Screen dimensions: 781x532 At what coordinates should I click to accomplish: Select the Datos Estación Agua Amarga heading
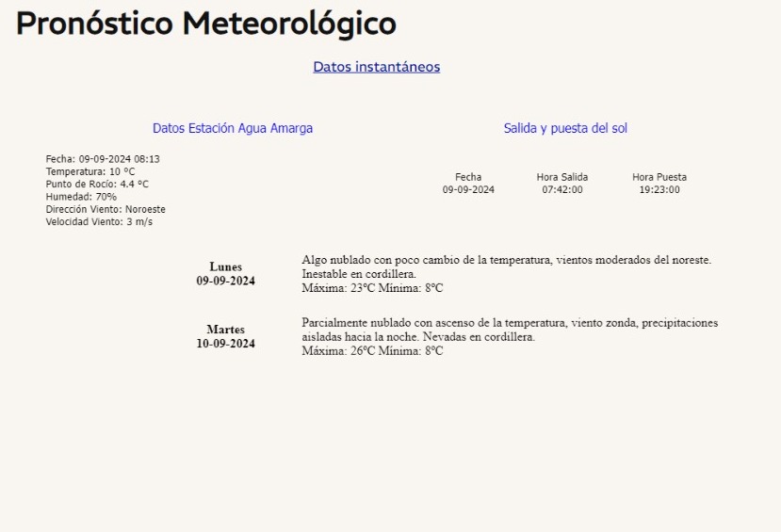click(x=233, y=128)
